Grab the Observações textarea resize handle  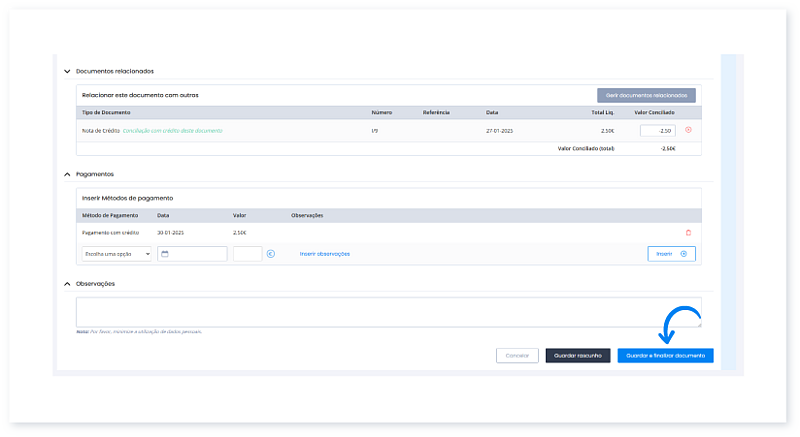698,324
